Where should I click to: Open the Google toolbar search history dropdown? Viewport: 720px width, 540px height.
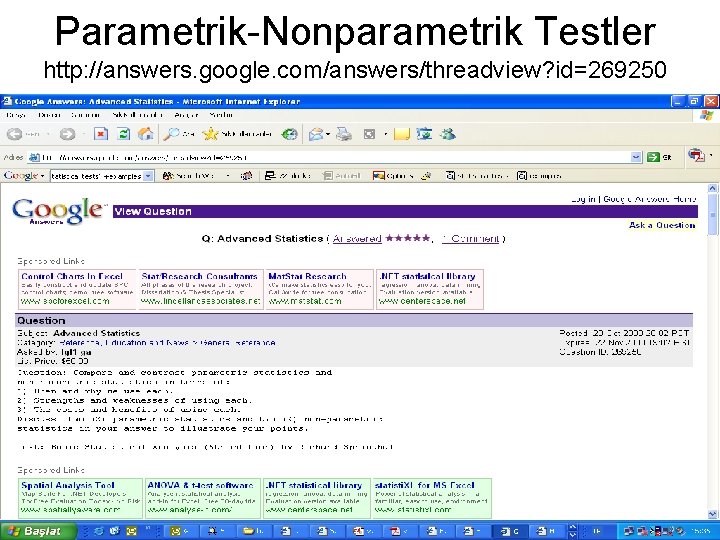click(148, 176)
